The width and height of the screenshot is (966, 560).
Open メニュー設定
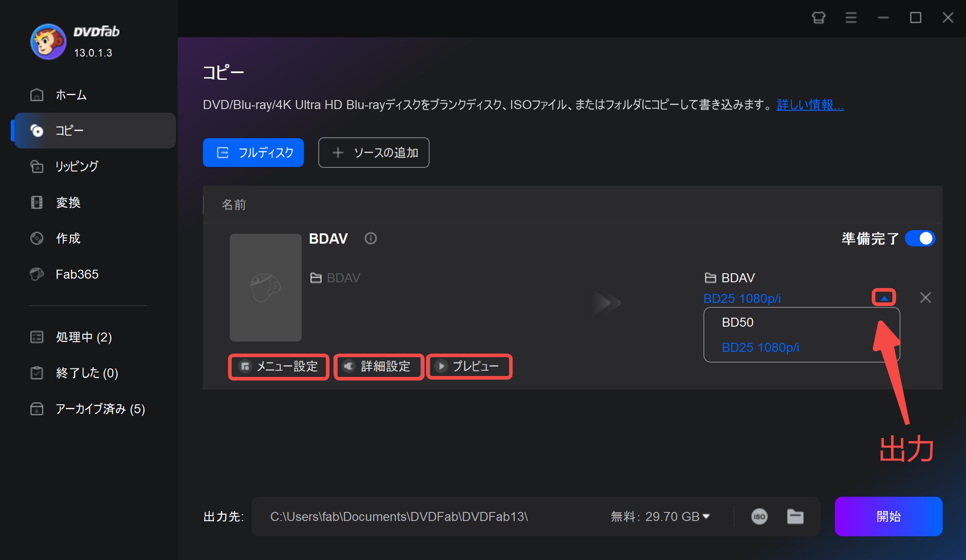(x=279, y=367)
